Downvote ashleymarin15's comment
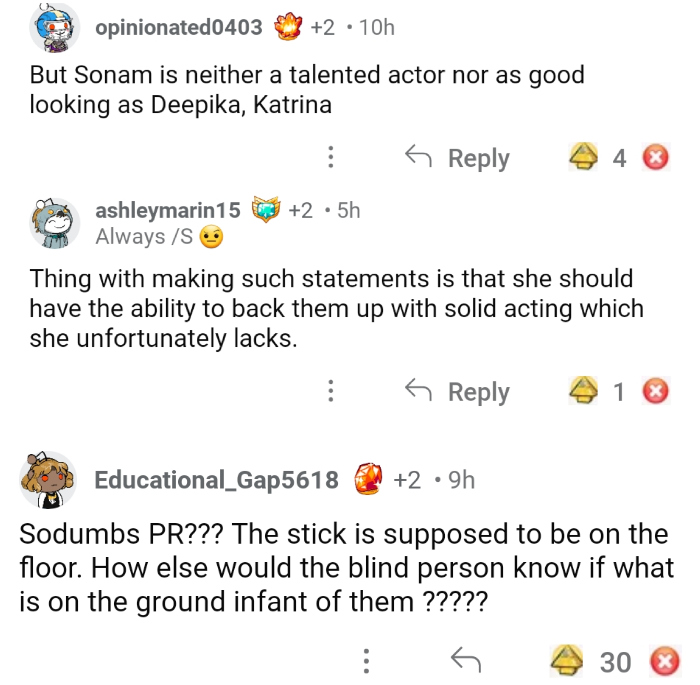The image size is (700, 685). [656, 392]
